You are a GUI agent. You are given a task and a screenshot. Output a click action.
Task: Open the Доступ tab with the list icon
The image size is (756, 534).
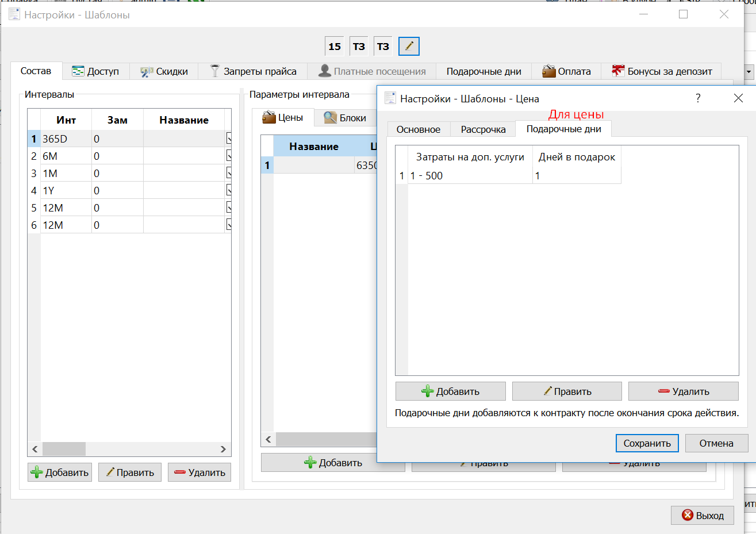pos(96,71)
